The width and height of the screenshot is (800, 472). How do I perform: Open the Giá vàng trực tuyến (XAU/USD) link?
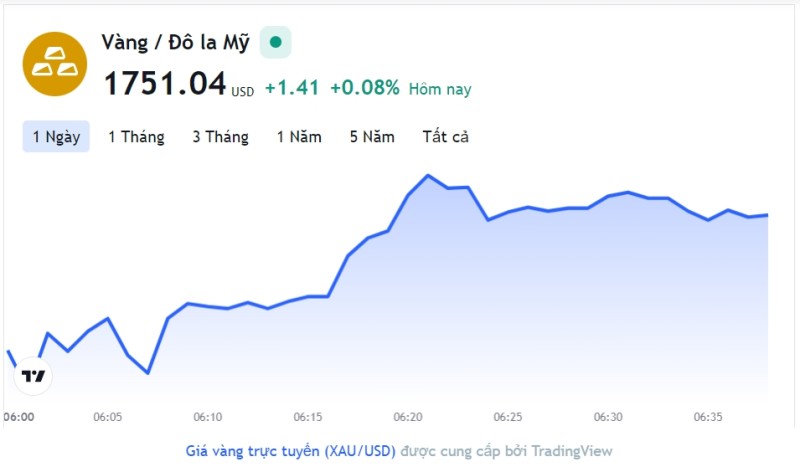click(x=291, y=451)
